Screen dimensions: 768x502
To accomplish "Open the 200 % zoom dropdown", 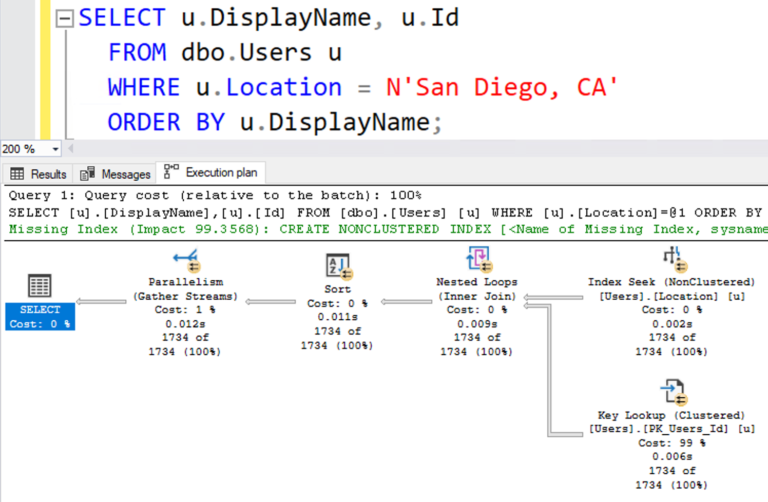I will pos(54,149).
